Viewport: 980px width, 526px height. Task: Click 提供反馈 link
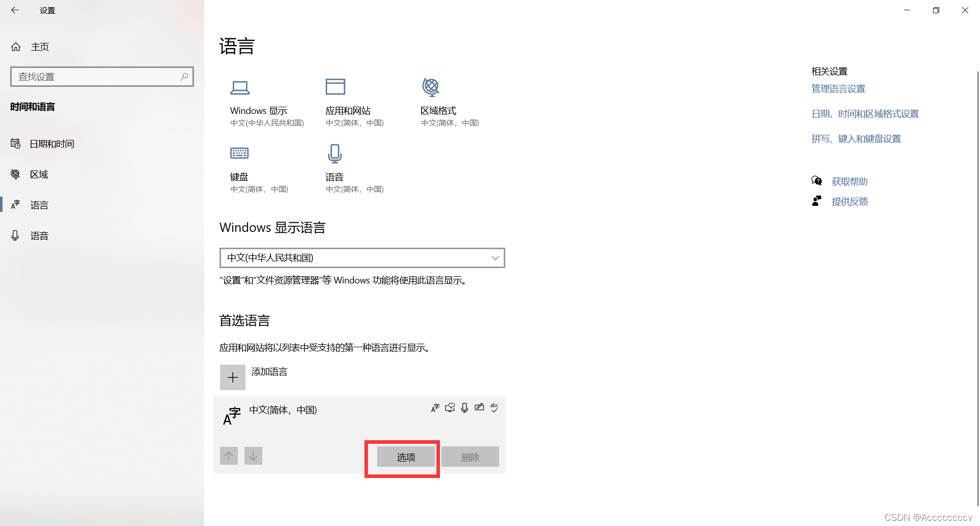click(x=850, y=202)
